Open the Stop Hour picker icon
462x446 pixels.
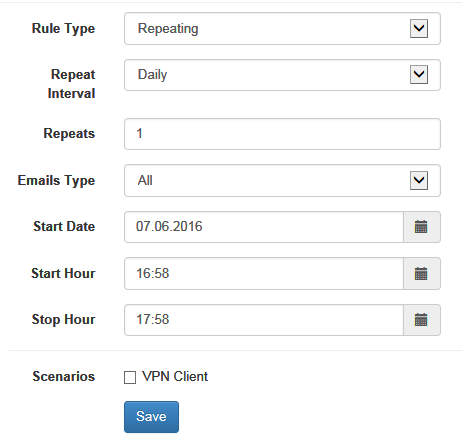[x=422, y=320]
